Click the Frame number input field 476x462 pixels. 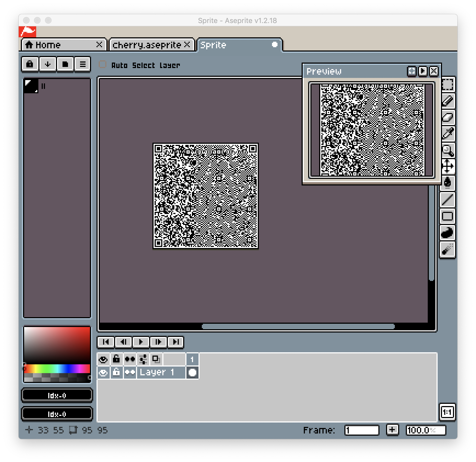point(362,430)
